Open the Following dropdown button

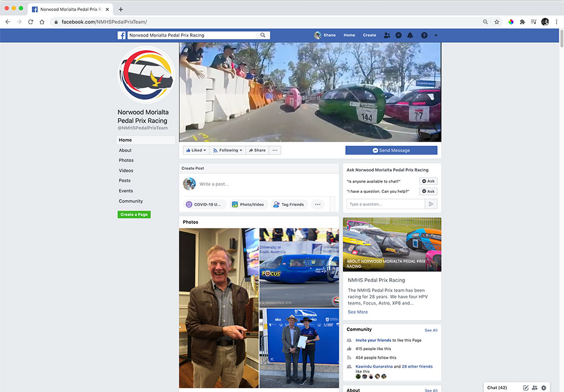(227, 151)
